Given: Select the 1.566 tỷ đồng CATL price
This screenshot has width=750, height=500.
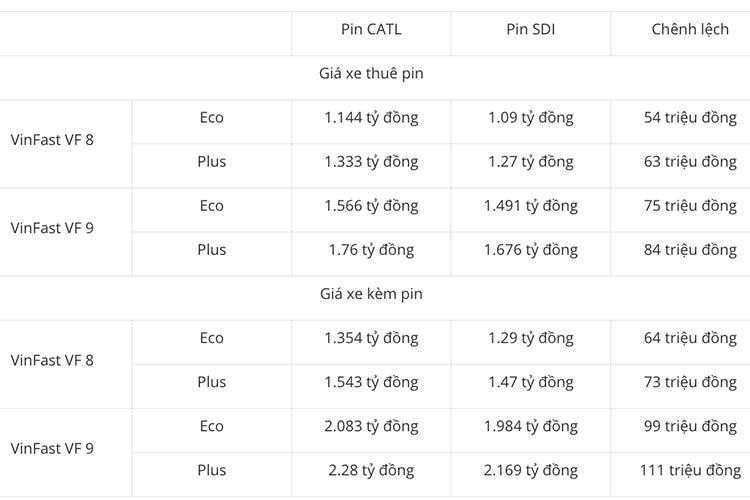Looking at the screenshot, I should (371, 206).
